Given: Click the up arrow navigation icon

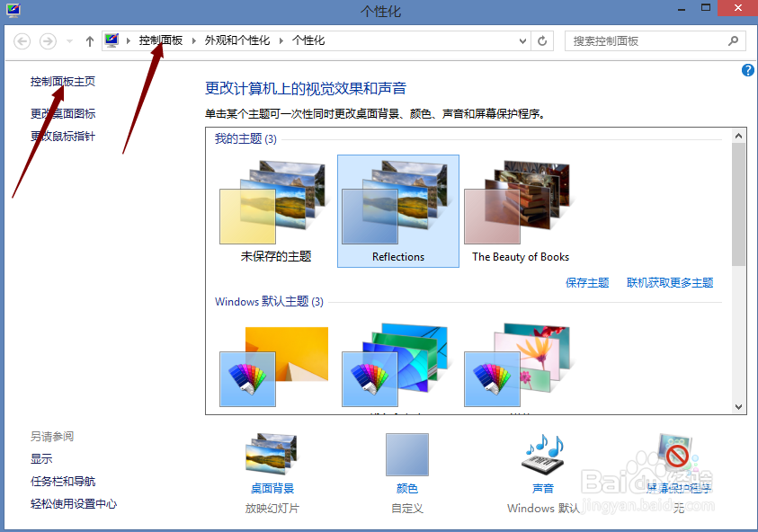Looking at the screenshot, I should (x=89, y=40).
